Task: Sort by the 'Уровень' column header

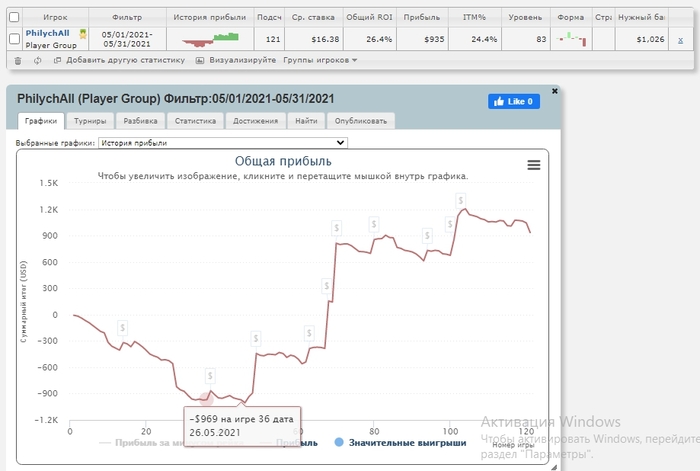Action: [525, 17]
